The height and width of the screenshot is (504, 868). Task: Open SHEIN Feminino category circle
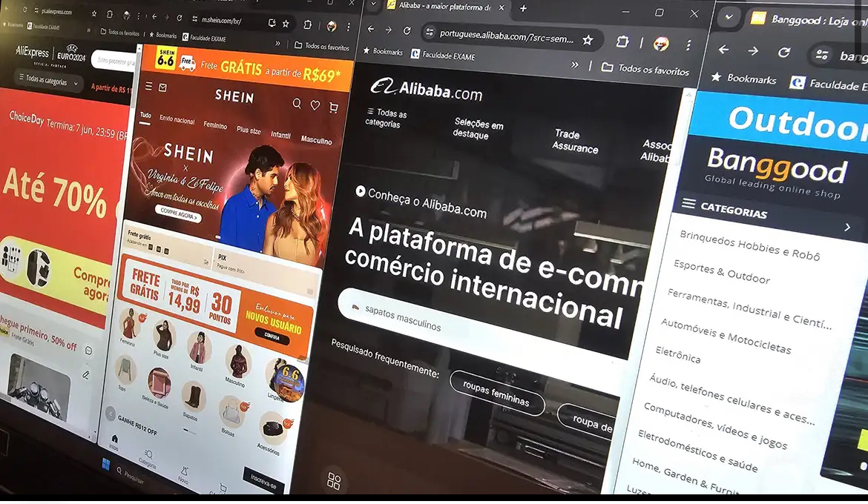[x=130, y=323]
